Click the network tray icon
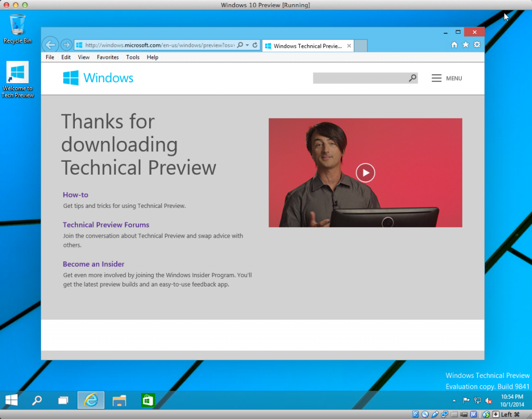Screen dimensions: 532x419 477,401
